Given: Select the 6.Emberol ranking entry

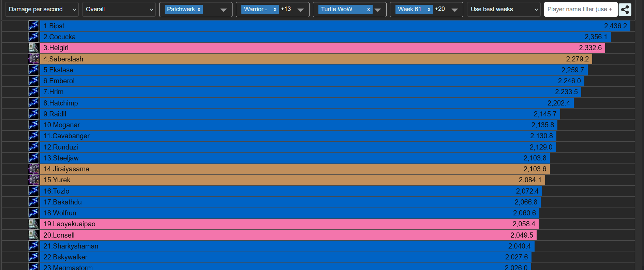Looking at the screenshot, I should [312, 81].
